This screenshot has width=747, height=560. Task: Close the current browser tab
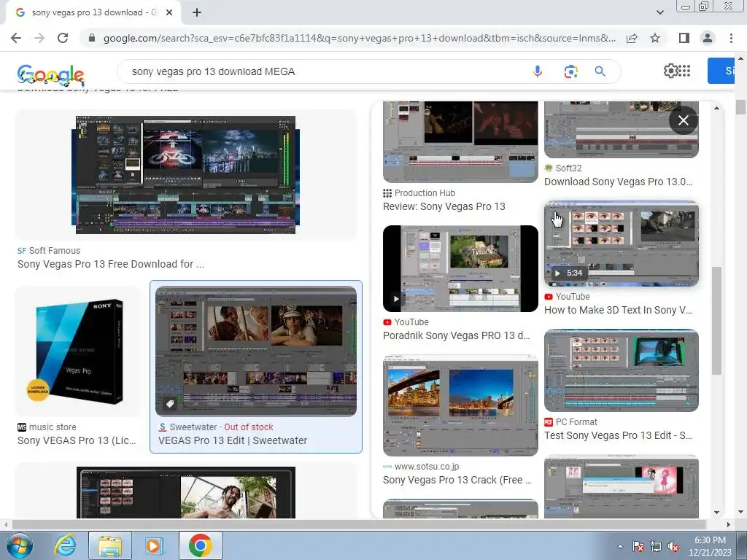click(169, 12)
